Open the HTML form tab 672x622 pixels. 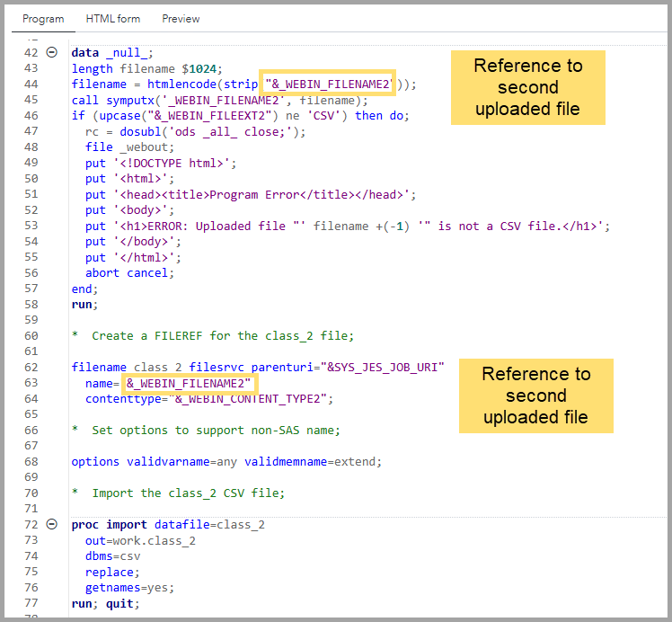pos(113,19)
